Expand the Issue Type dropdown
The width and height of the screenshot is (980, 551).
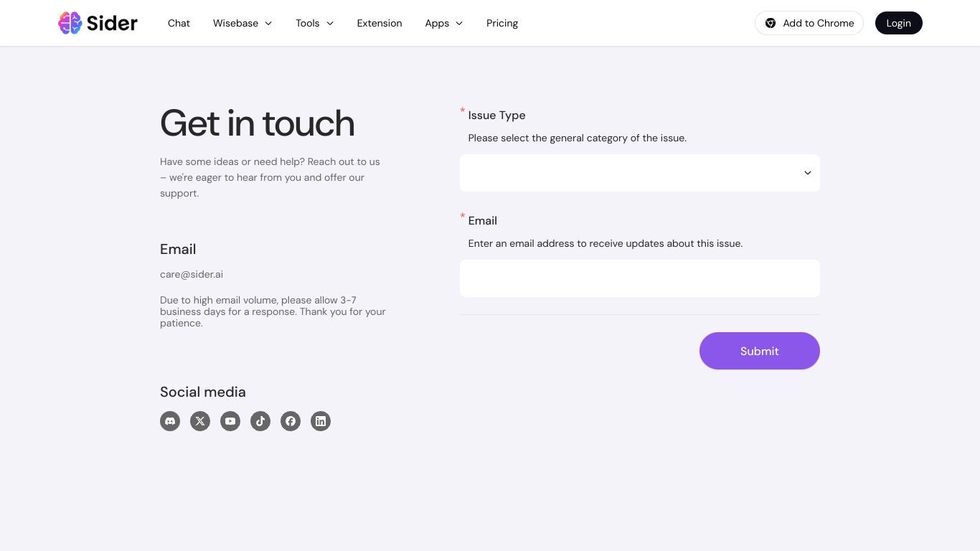[640, 173]
